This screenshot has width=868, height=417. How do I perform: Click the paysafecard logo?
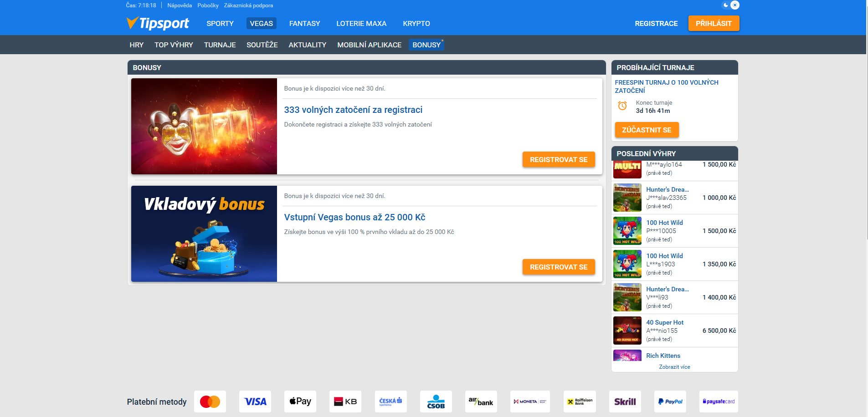[719, 402]
